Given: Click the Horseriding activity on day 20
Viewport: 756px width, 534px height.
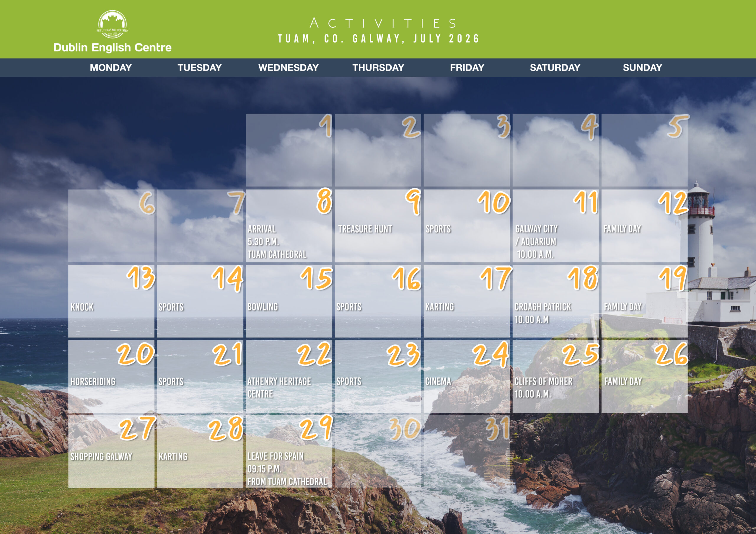Looking at the screenshot, I should click(93, 382).
